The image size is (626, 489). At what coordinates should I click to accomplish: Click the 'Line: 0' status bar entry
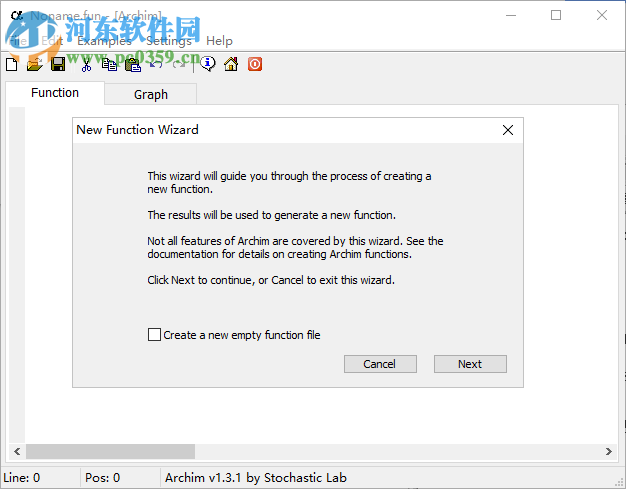click(x=22, y=478)
